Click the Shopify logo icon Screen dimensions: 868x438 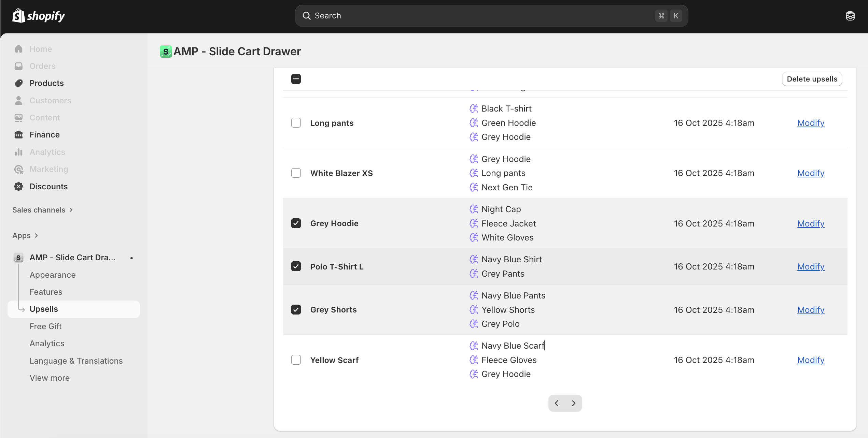pyautogui.click(x=19, y=16)
